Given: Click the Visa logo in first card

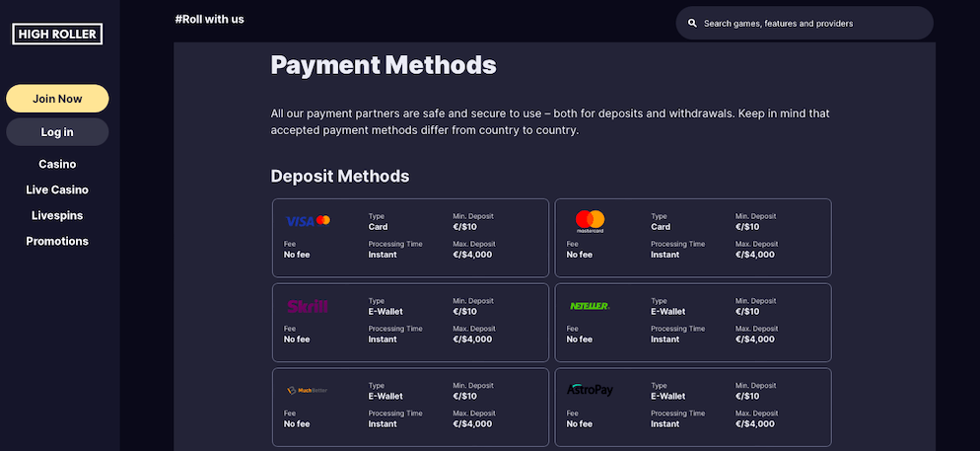Looking at the screenshot, I should click(x=308, y=221).
